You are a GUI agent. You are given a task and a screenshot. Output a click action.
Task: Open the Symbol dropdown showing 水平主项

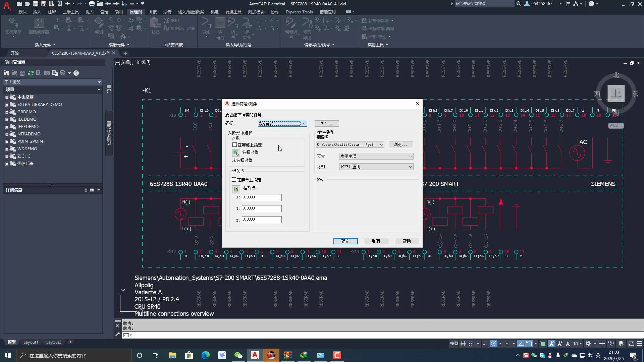(x=376, y=156)
